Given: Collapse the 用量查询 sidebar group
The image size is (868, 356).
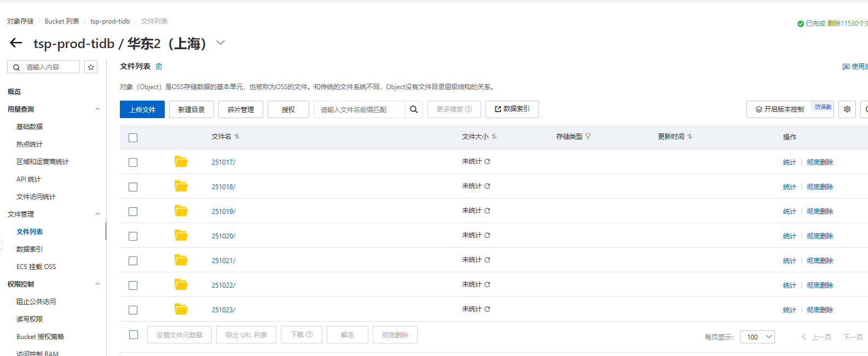Looking at the screenshot, I should coord(97,109).
